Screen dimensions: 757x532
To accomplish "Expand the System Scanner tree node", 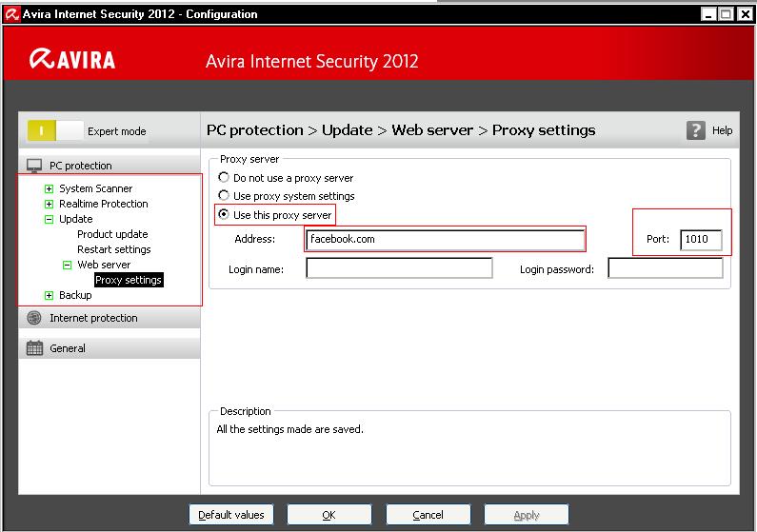I will (x=49, y=188).
